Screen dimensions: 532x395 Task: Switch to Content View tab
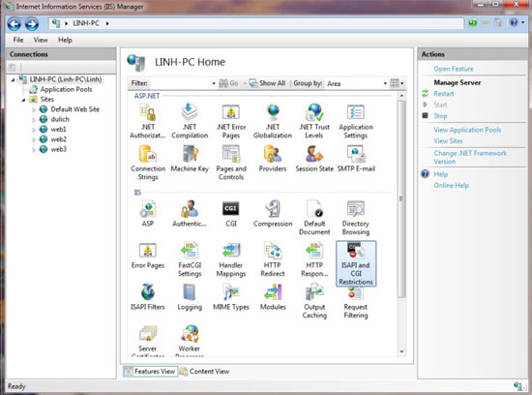(205, 371)
